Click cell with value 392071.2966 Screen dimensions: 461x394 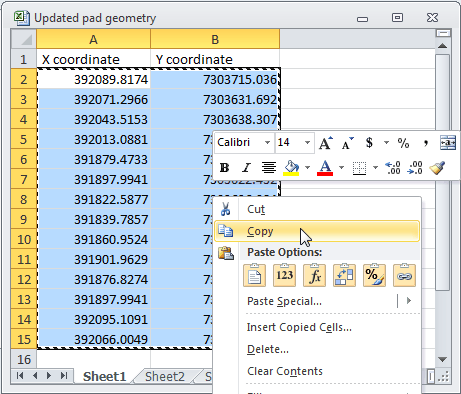click(93, 99)
